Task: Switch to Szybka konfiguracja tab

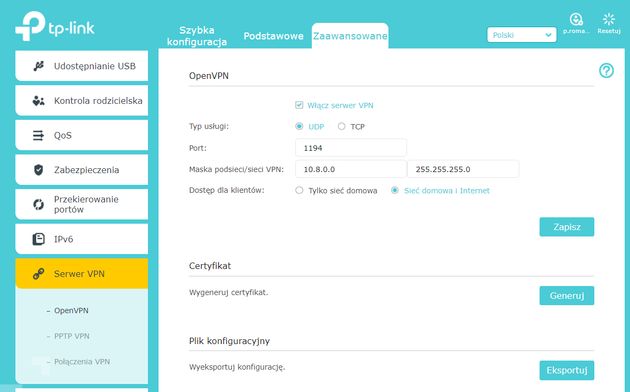Action: coord(197,36)
